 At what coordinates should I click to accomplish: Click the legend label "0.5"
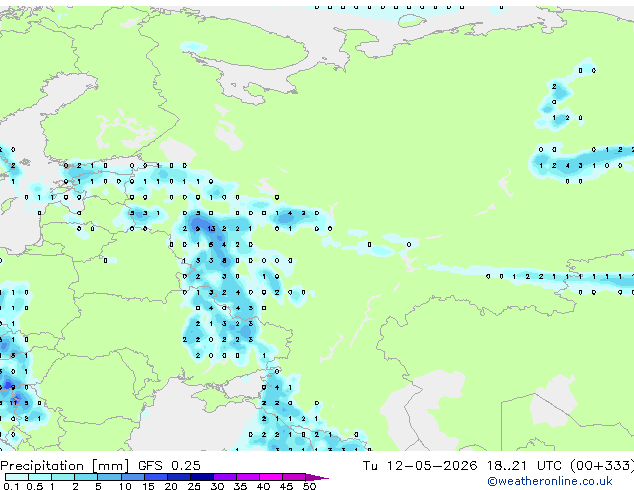34,486
